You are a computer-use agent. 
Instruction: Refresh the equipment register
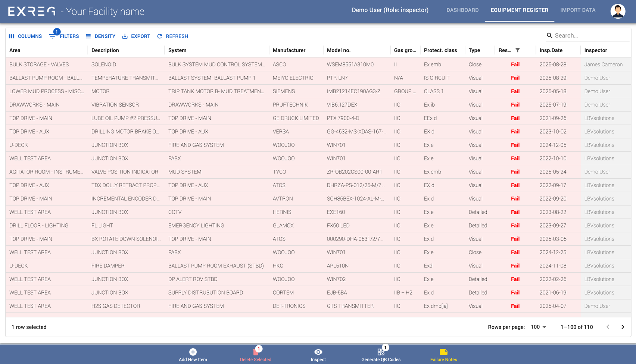click(x=172, y=36)
